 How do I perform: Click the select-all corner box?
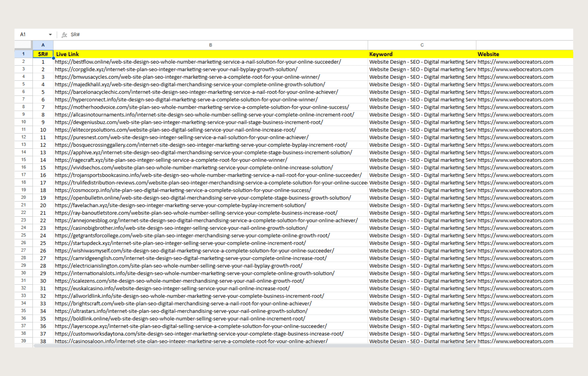coord(23,45)
